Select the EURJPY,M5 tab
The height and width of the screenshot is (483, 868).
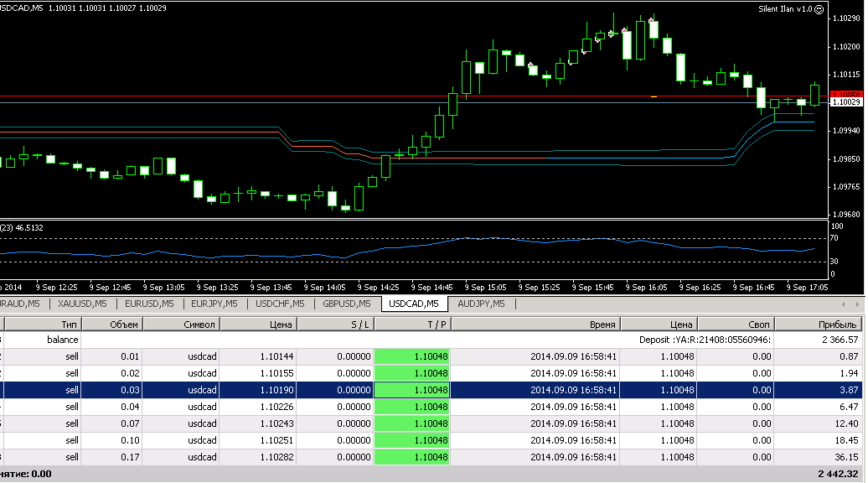[214, 304]
